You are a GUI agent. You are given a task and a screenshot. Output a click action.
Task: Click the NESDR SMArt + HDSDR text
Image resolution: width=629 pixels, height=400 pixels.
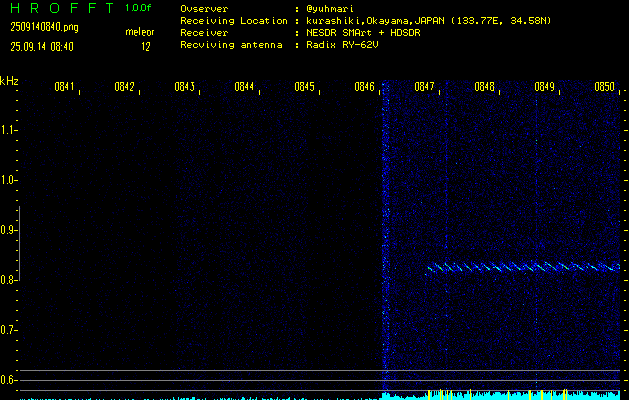(x=363, y=33)
